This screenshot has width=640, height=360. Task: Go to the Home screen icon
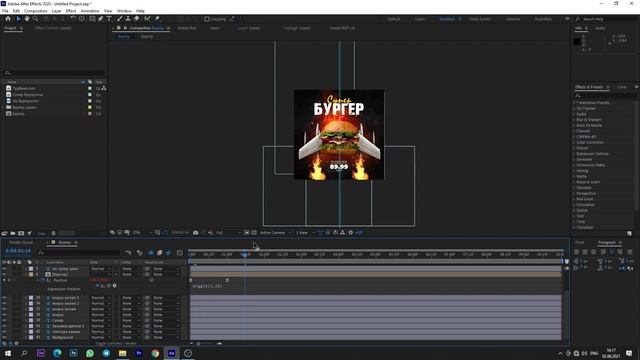click(8, 19)
